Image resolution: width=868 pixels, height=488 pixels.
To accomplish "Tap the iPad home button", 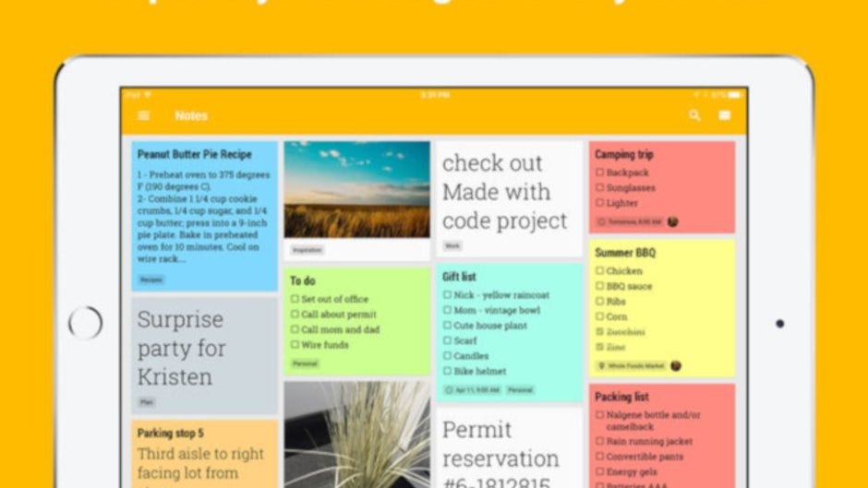I will (x=85, y=323).
